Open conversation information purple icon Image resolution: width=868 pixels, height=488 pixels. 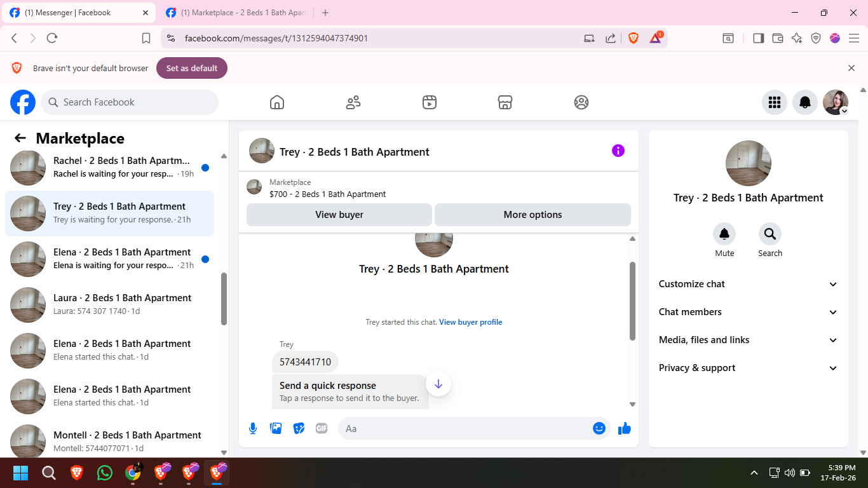(x=618, y=151)
